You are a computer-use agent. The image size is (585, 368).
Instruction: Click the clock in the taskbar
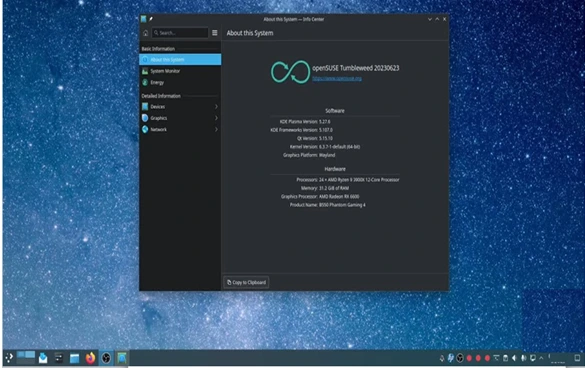(x=558, y=359)
